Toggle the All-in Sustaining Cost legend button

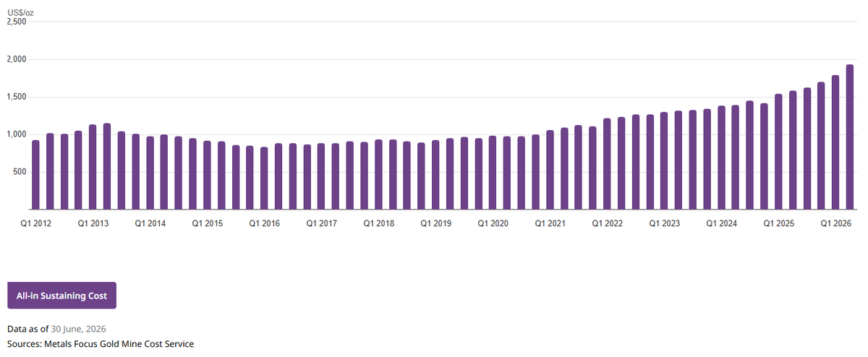click(61, 296)
